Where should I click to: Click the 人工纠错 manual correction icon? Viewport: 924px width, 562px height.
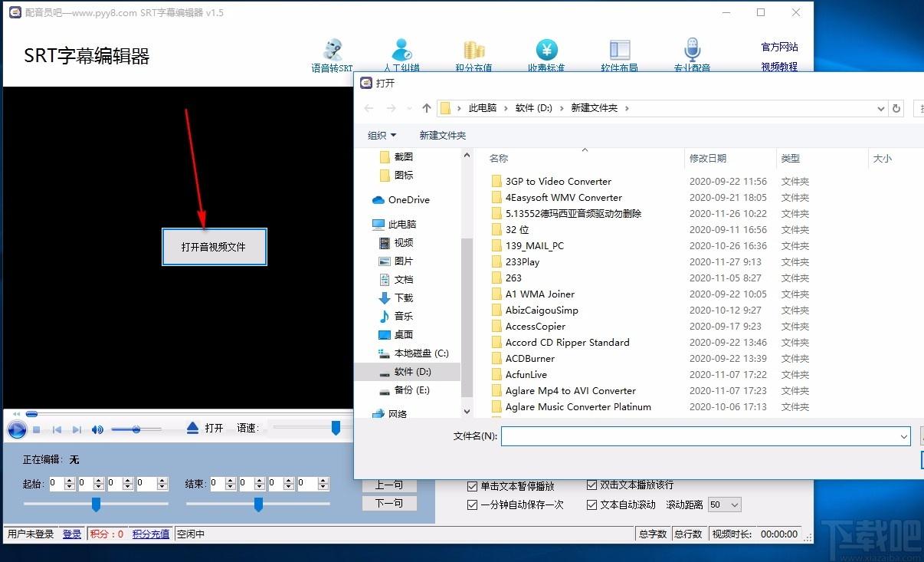pos(401,55)
